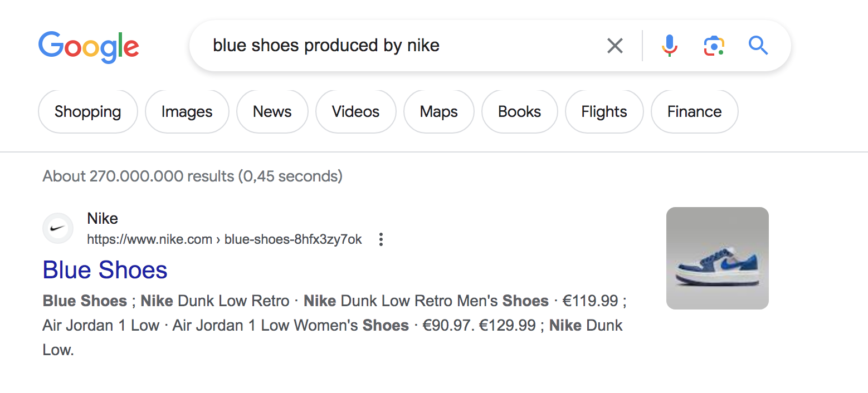Click the Nike favicon next to the result
Screen dimensions: 868x393
58,228
